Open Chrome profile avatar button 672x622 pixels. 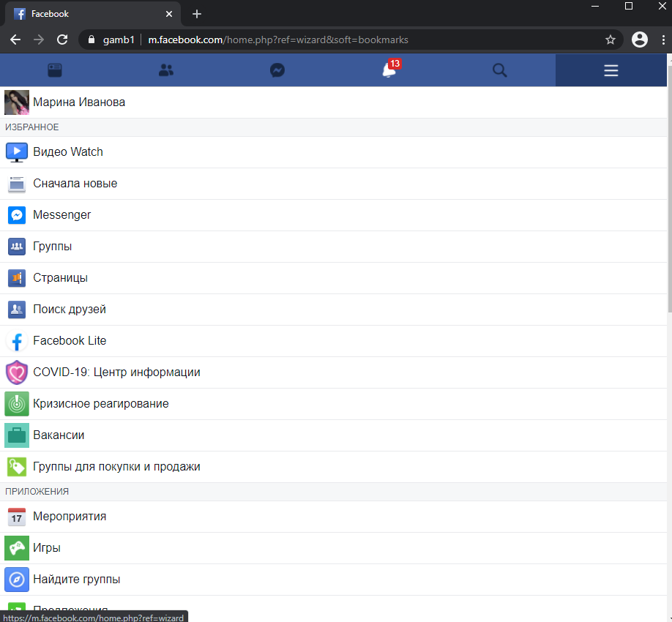click(640, 40)
